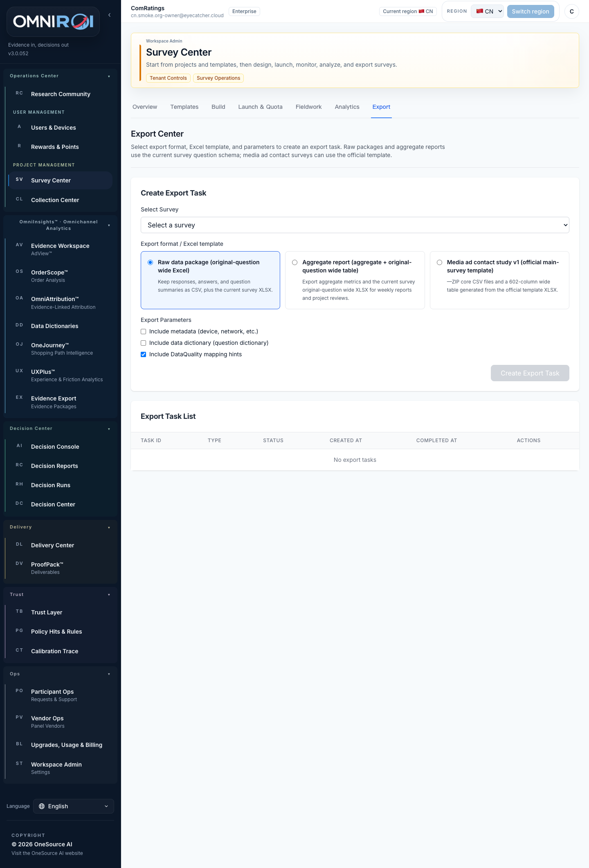Select Aggregate report export format
This screenshot has height=868, width=589.
click(294, 263)
